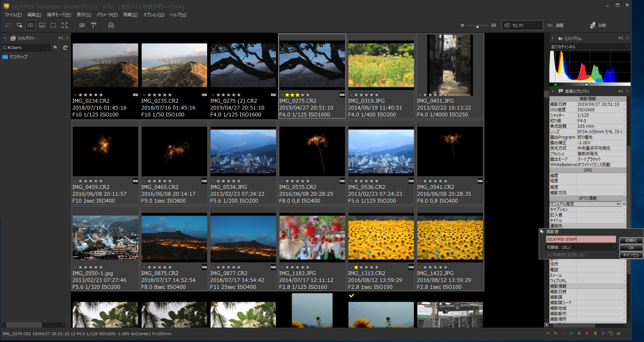Toggle mark circle on IMG_1183.JPG
The height and width of the screenshot is (342, 644).
(x=282, y=267)
